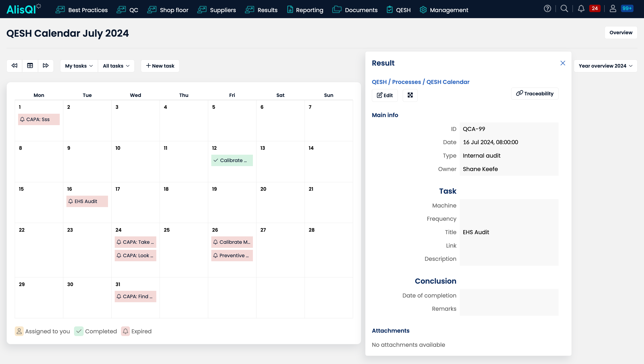Open Preventive task on July 26
644x364 pixels.
click(232, 255)
